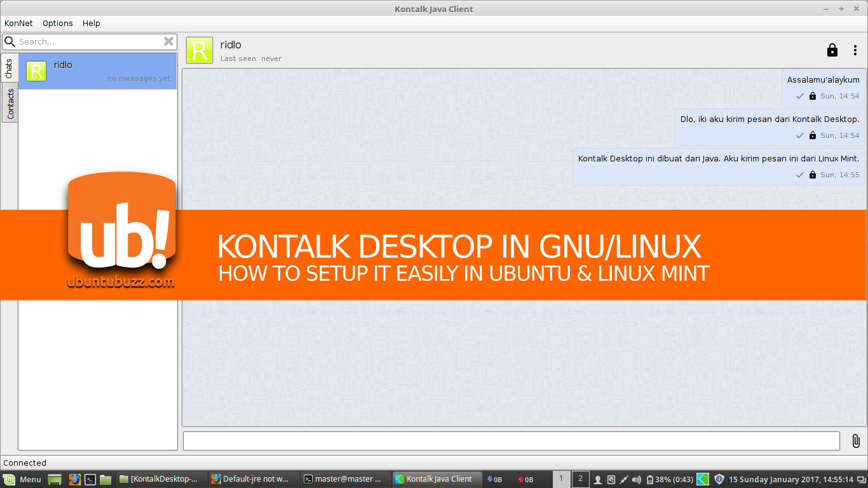The width and height of the screenshot is (868, 488).
Task: Open the Options menu
Action: click(x=58, y=23)
